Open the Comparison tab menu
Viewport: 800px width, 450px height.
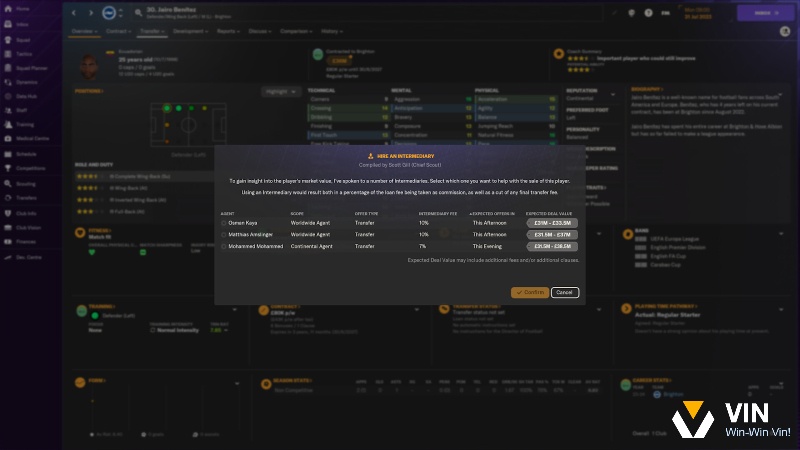(296, 32)
